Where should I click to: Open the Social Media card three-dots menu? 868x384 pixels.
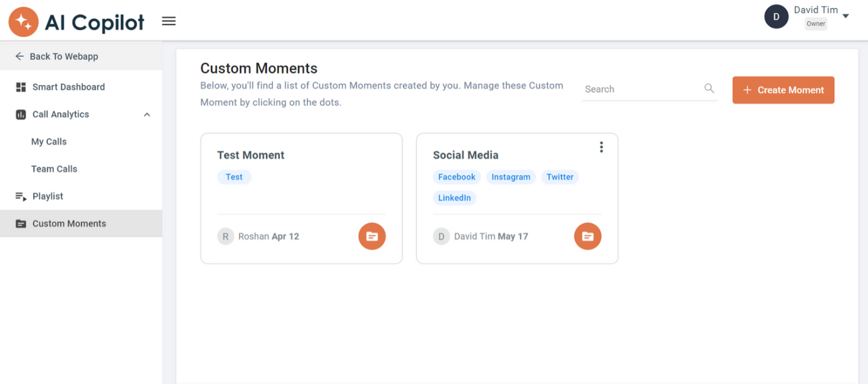point(601,147)
